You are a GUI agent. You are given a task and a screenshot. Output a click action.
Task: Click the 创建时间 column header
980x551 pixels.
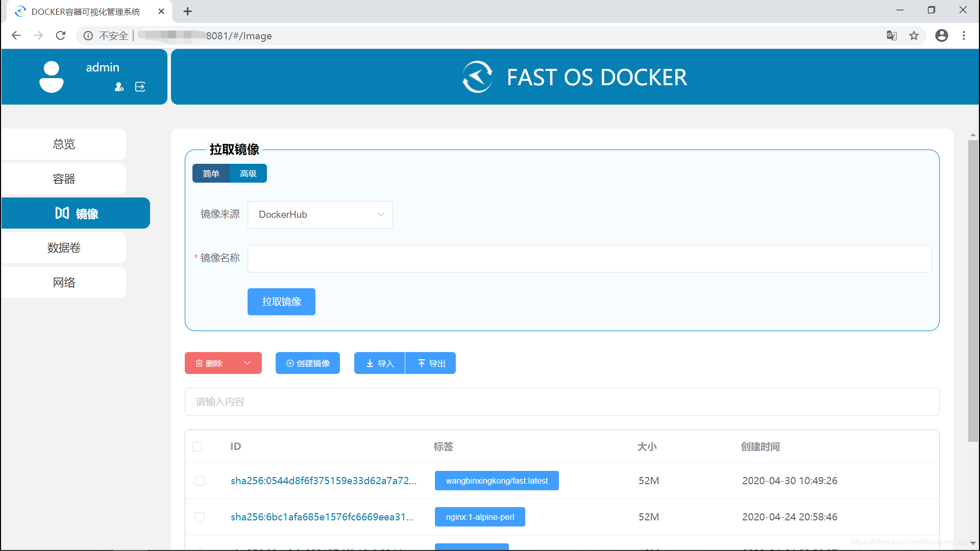click(761, 447)
